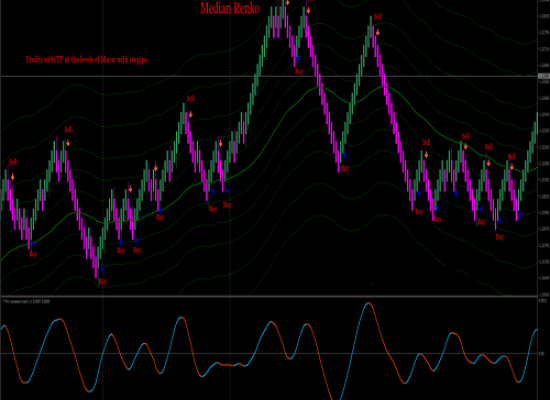Select the Sell label beside the second-highest peak
Screen dimensions: 550x400
click(378, 16)
